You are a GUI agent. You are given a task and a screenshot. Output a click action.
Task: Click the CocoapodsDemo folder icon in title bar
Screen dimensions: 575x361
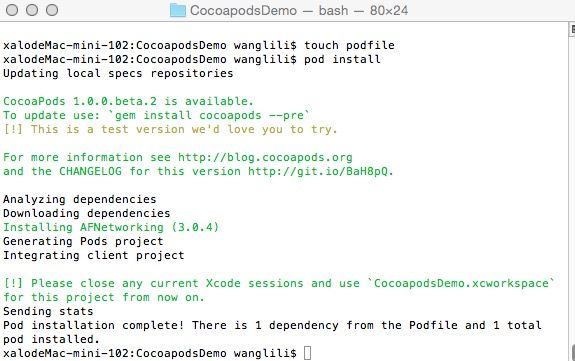[178, 10]
